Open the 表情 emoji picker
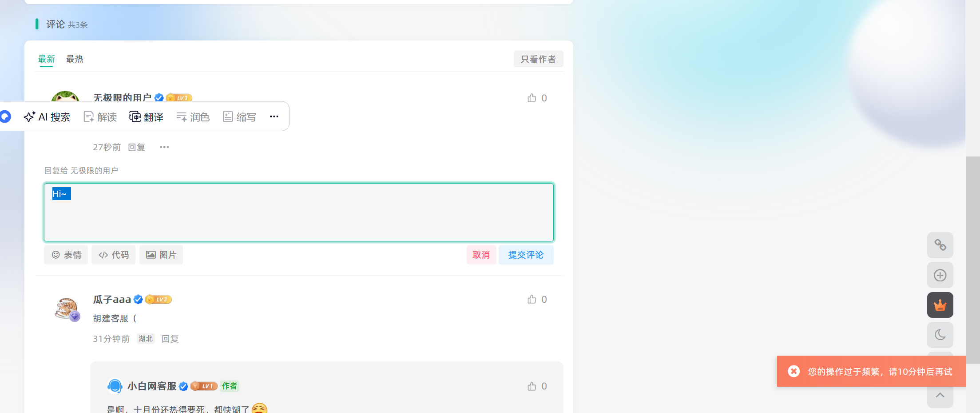This screenshot has width=980, height=413. (x=66, y=255)
